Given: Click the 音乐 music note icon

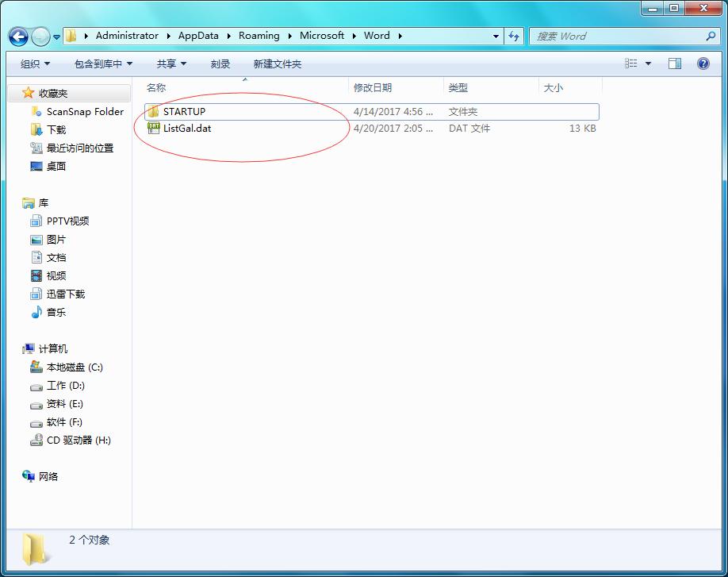Looking at the screenshot, I should coord(36,312).
